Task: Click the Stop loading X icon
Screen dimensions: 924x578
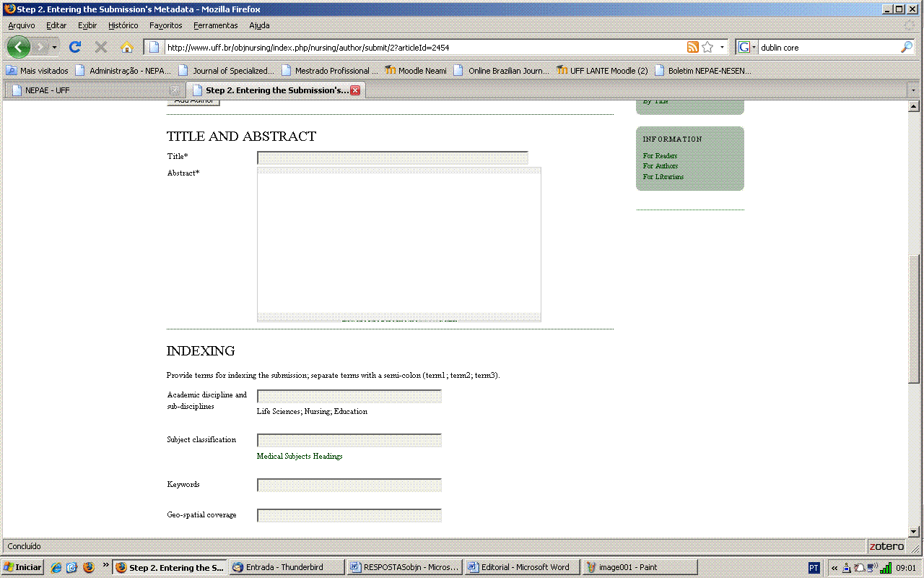Action: coord(101,48)
